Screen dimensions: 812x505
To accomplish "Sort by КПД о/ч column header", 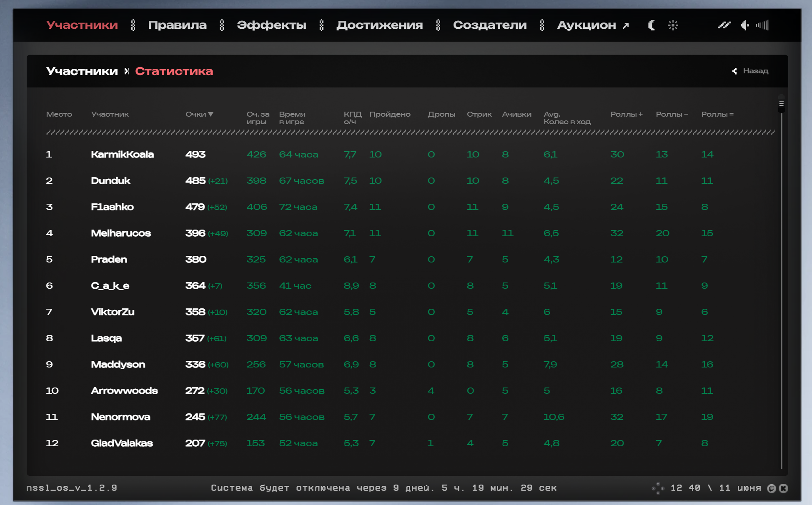I will pos(353,118).
